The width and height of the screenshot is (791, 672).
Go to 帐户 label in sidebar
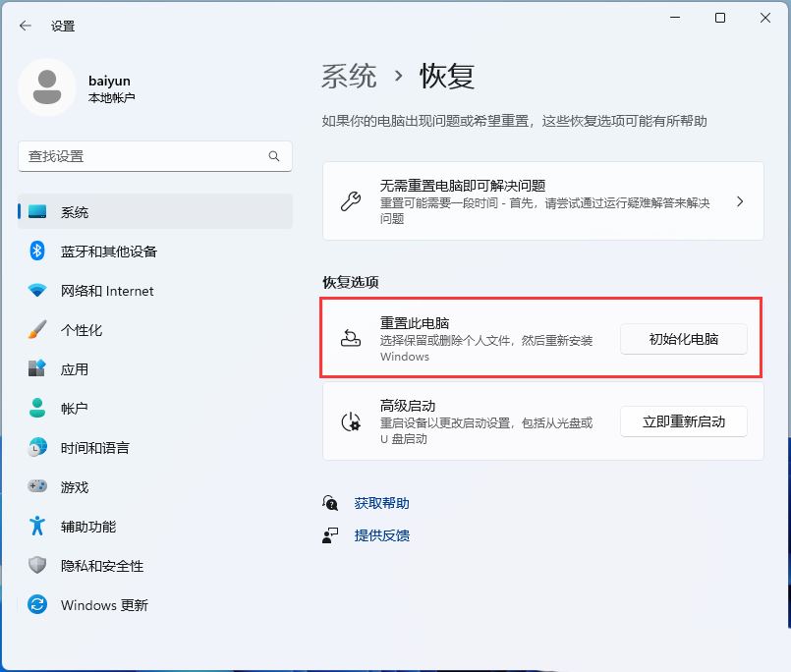[x=75, y=409]
